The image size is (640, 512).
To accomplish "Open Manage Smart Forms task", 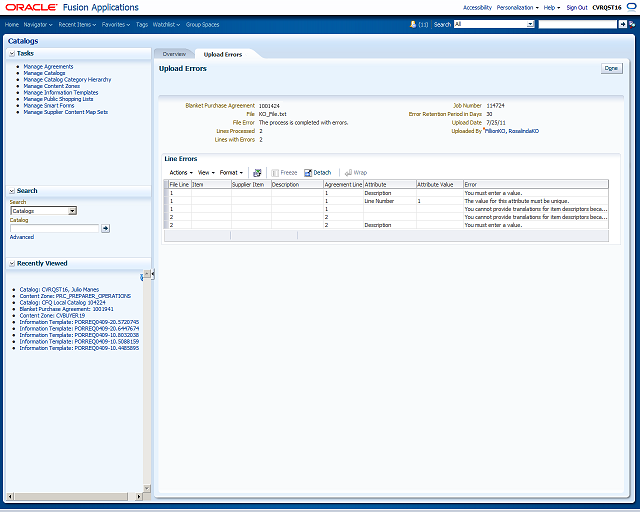I will pos(49,105).
